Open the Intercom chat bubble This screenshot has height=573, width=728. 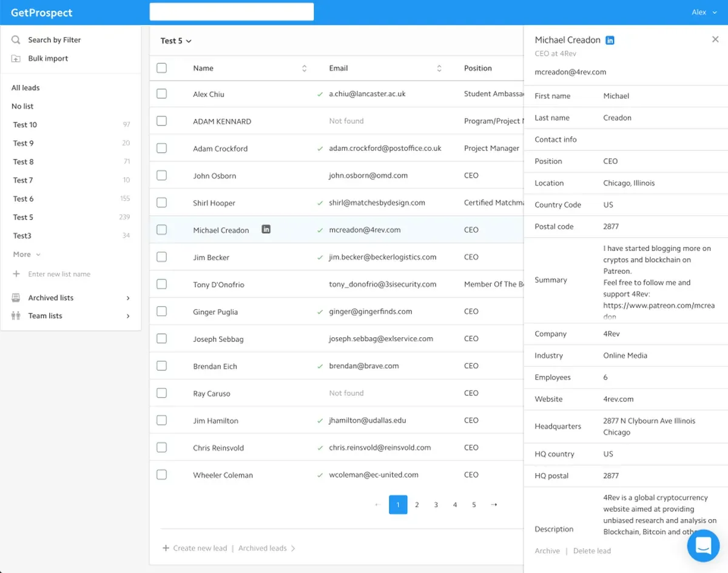coord(703,545)
